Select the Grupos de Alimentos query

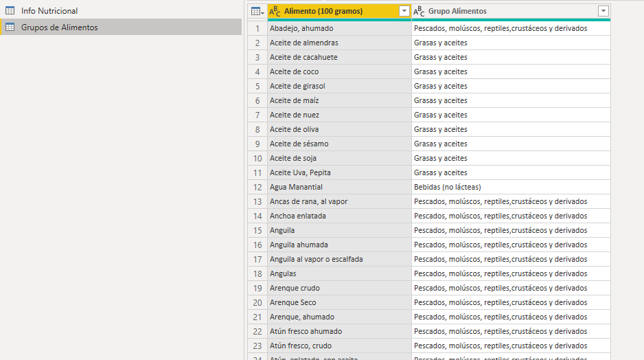click(x=121, y=27)
